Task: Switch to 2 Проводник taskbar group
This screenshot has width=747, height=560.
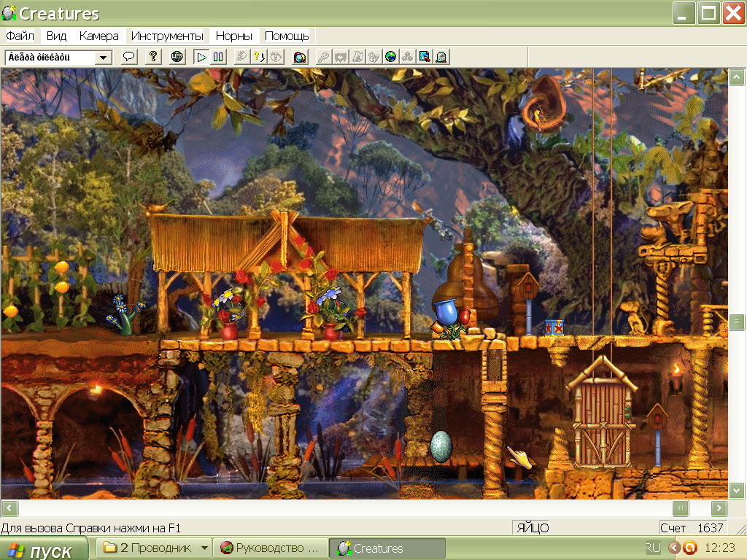Action: [155, 548]
